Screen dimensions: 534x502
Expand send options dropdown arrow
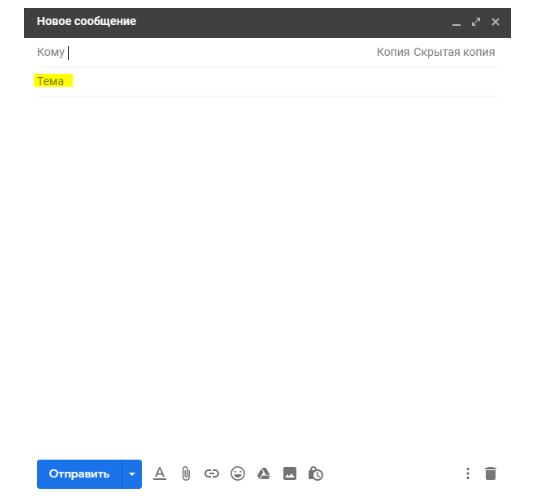click(x=132, y=474)
